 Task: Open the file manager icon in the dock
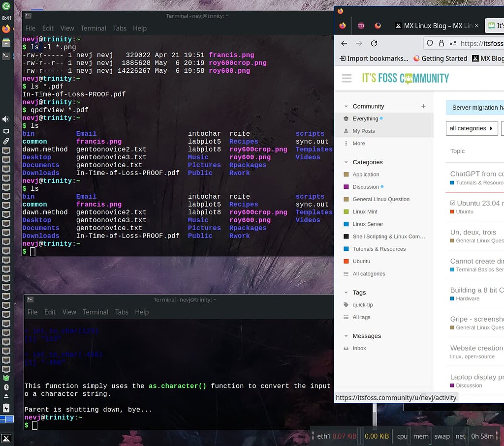[x=6, y=43]
